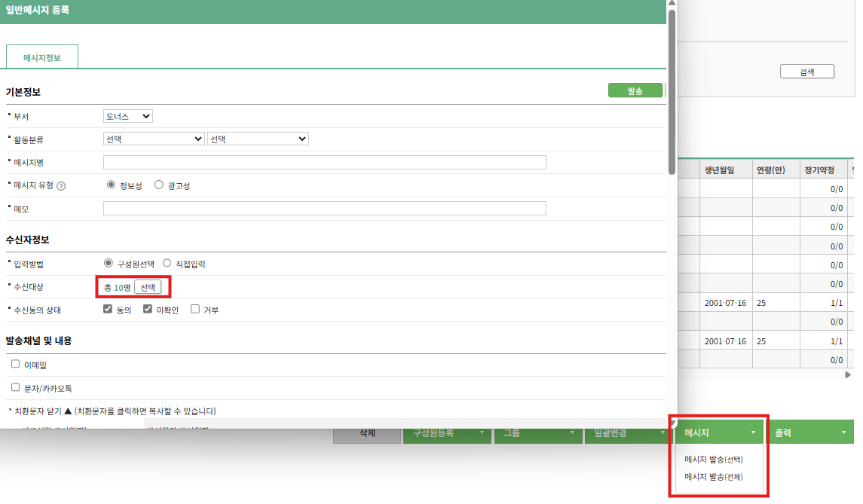This screenshot has width=863, height=504.
Task: Expand the 그룹 dropdown button
Action: 538,434
